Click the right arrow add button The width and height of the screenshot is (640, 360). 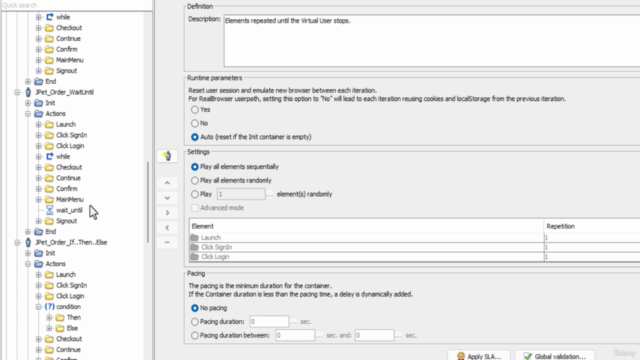pyautogui.click(x=167, y=213)
